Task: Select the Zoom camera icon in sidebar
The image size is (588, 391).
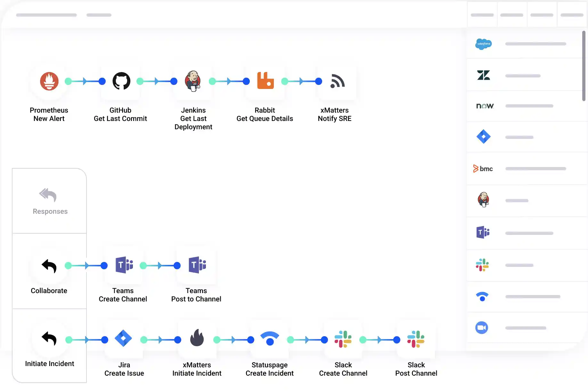Action: (x=482, y=328)
